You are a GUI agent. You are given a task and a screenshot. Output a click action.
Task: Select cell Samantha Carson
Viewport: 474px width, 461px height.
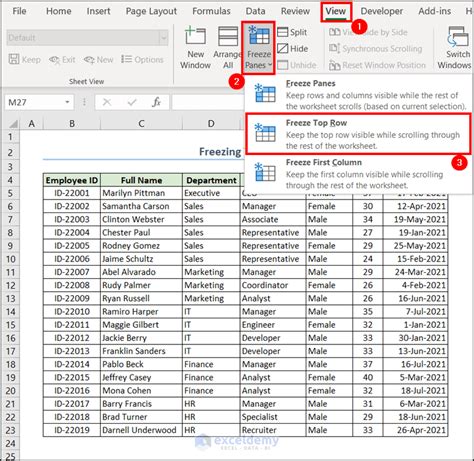141,206
